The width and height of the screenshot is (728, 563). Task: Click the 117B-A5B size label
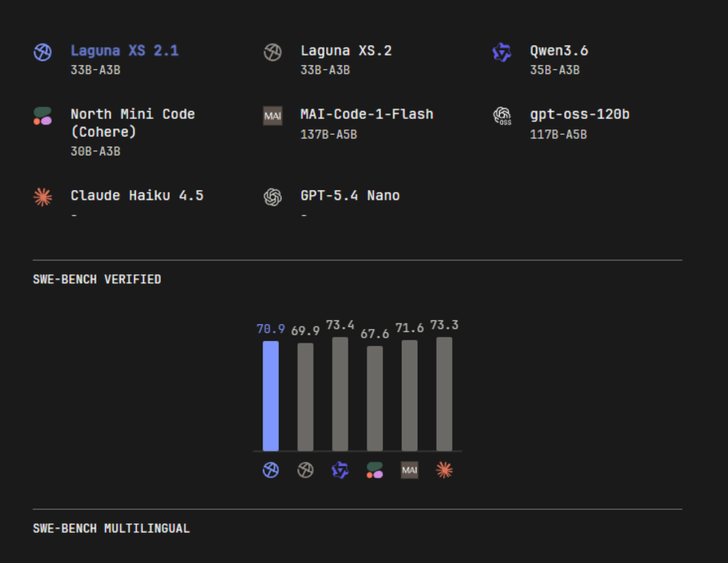(x=558, y=135)
